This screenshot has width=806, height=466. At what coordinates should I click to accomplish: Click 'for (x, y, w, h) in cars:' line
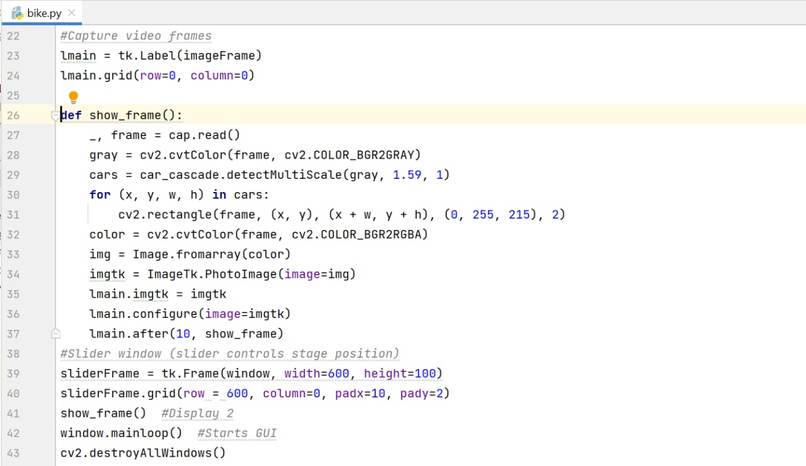[x=179, y=195]
